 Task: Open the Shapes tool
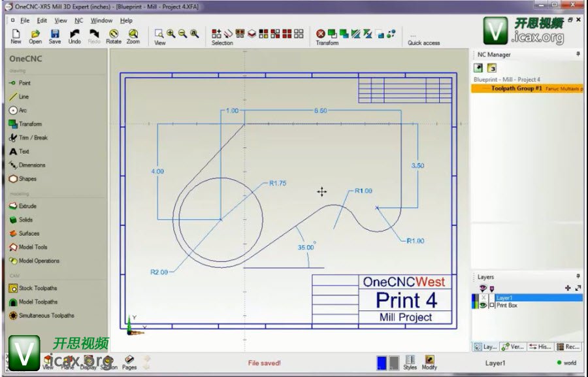pyautogui.click(x=22, y=179)
